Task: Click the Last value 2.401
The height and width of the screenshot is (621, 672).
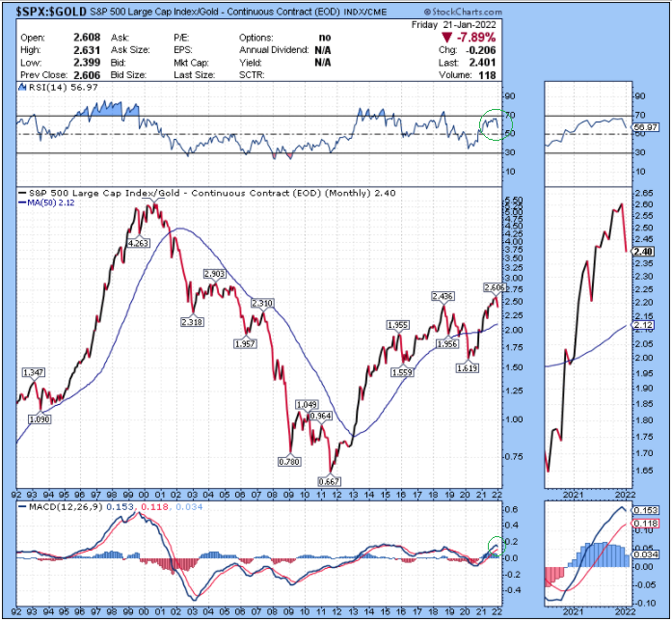Action: click(x=482, y=63)
